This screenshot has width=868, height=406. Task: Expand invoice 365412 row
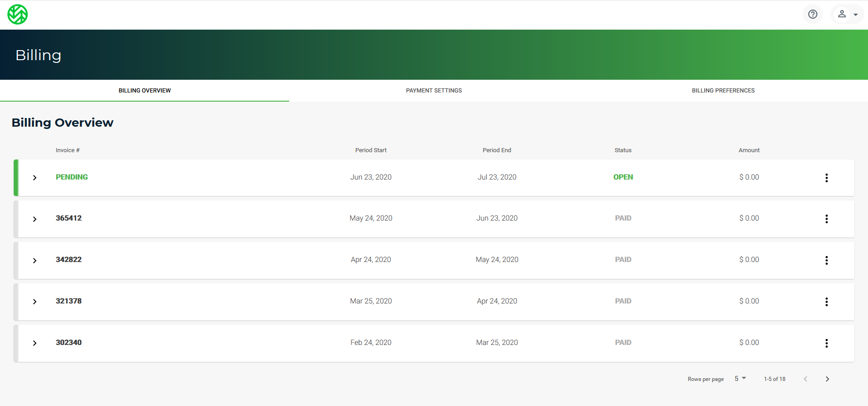tap(35, 219)
